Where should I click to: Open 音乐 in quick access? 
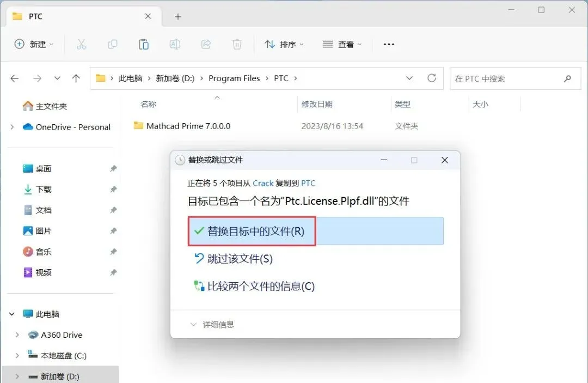coord(38,252)
